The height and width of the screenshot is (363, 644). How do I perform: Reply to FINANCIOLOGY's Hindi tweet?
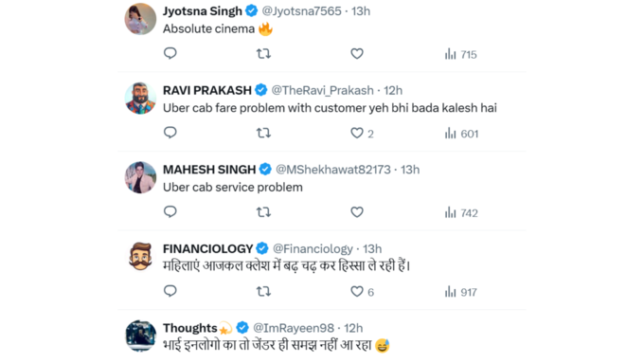tap(170, 292)
